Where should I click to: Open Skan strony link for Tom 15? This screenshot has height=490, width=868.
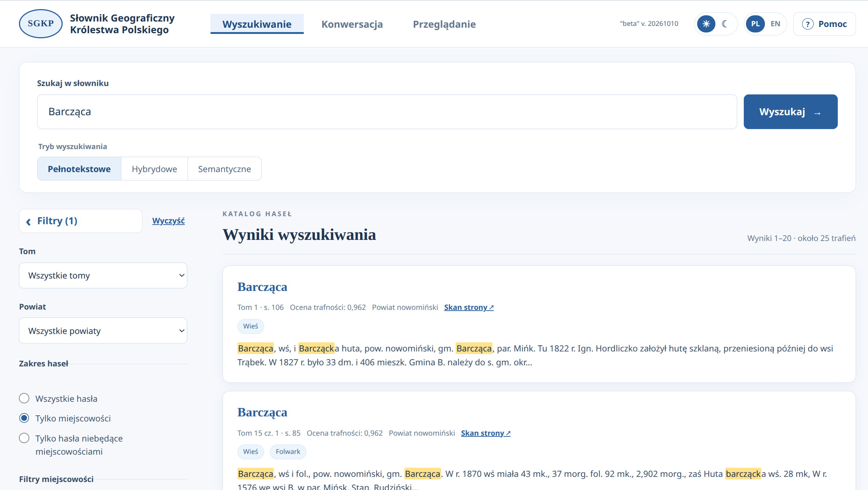486,433
